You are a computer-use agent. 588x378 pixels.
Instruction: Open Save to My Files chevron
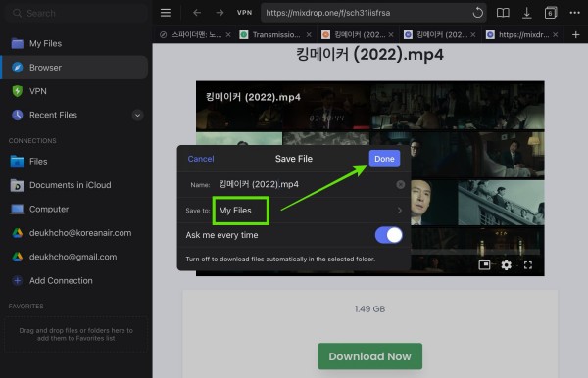click(400, 211)
